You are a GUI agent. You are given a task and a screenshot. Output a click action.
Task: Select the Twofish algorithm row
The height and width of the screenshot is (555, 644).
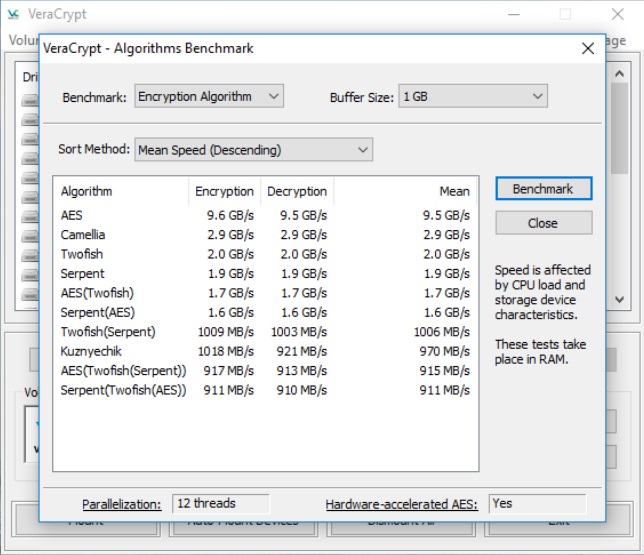click(x=265, y=254)
